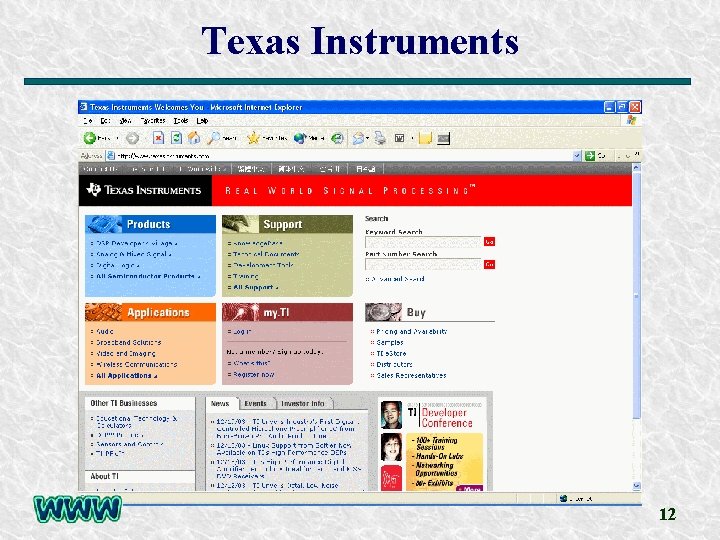Open the Tools menu
This screenshot has width=720, height=540.
click(181, 121)
